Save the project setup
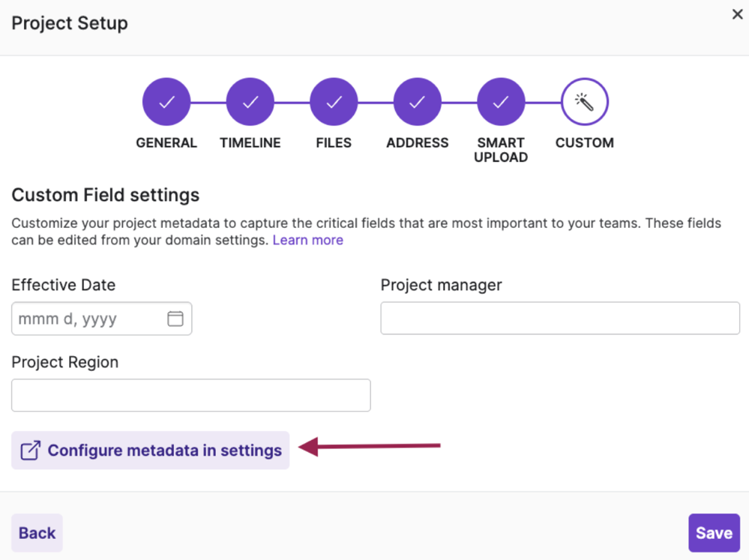The image size is (749, 560). (x=714, y=533)
